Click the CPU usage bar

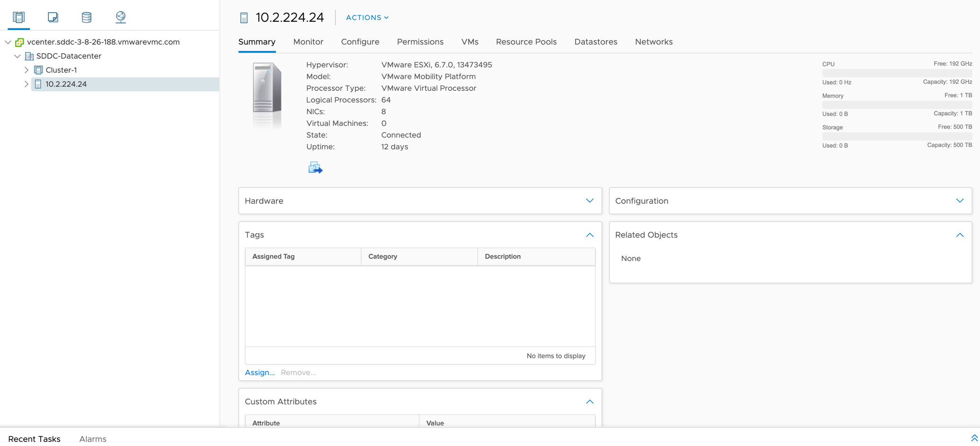(897, 73)
